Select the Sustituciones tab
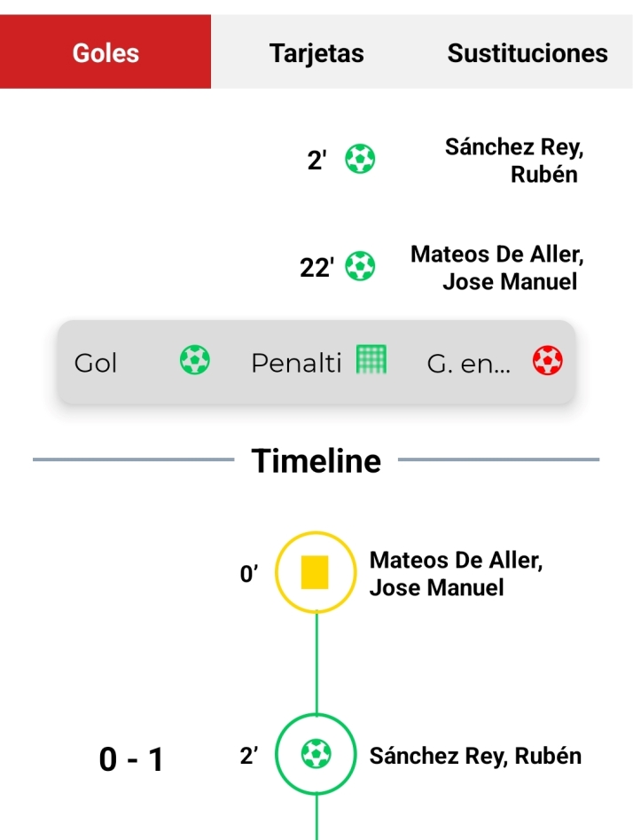The height and width of the screenshot is (840, 633). [527, 52]
